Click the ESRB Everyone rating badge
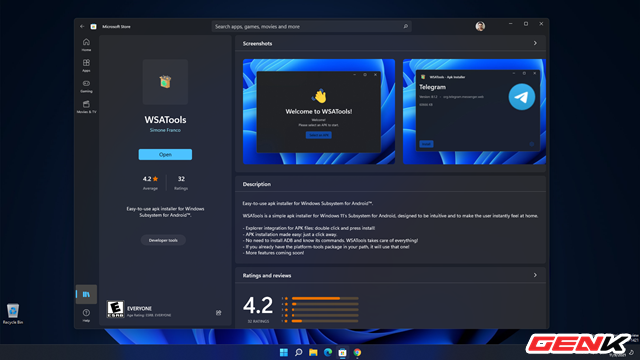Image resolution: width=640 pixels, height=360 pixels. click(116, 309)
